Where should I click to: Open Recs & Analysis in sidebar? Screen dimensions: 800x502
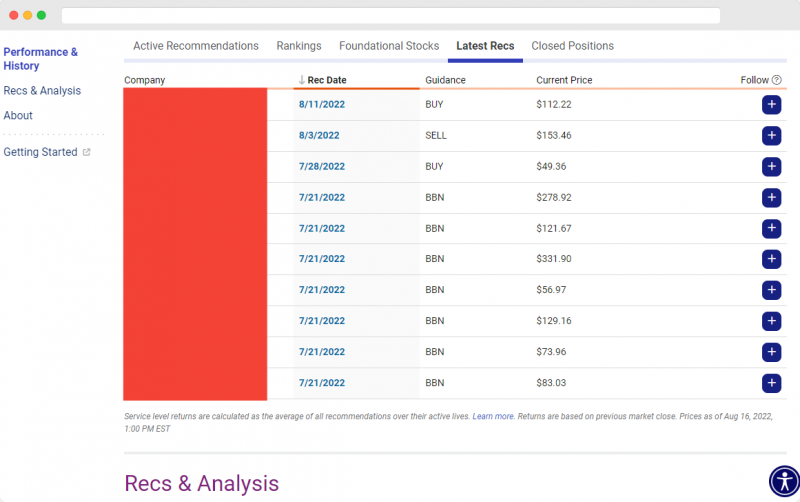(x=42, y=91)
